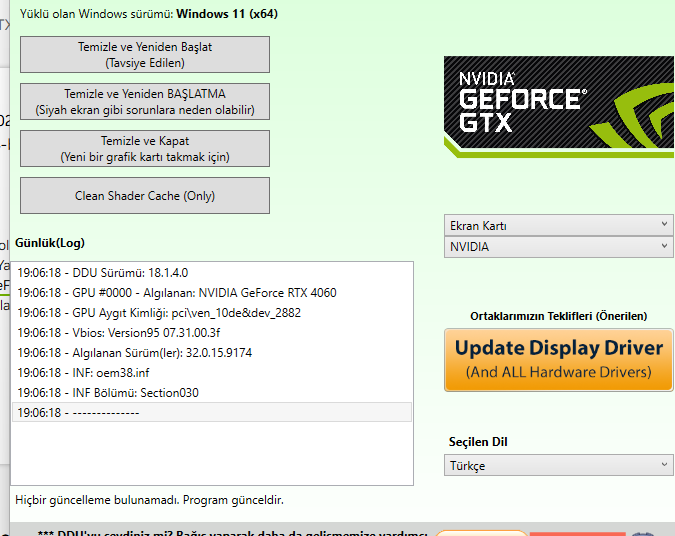Image resolution: width=675 pixels, height=536 pixels.
Task: Click the Ortaklarımızın Teklifleri (Önerilen) label
Action: tap(558, 316)
